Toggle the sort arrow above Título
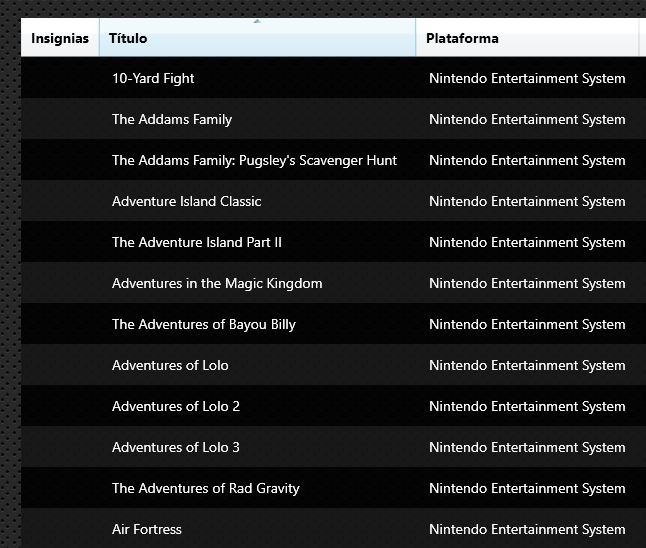 tap(257, 21)
